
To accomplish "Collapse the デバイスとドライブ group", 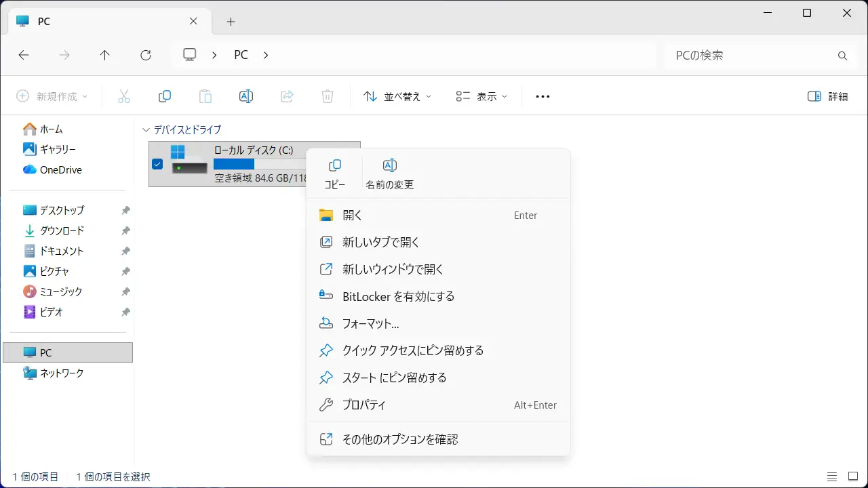I will [145, 129].
